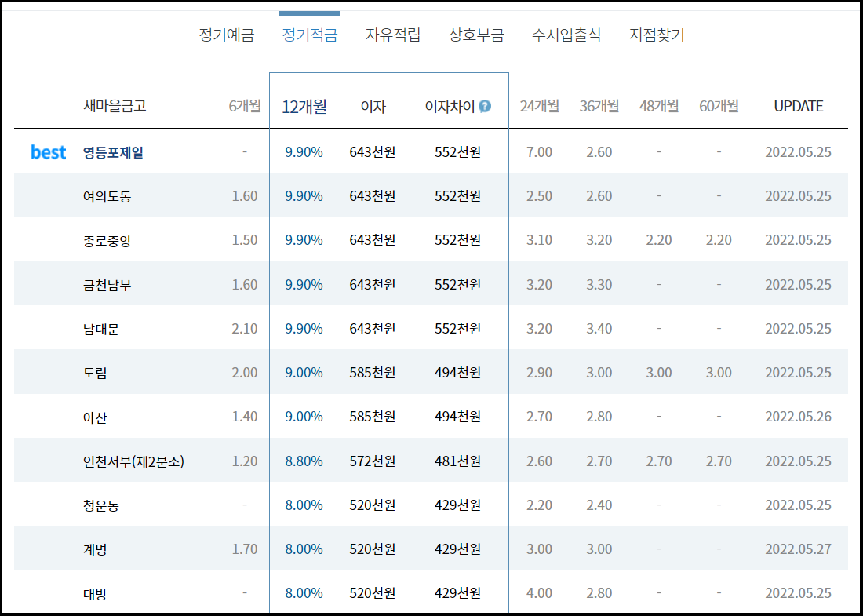Viewport: 863px width, 616px height.
Task: Click 429천원 difference in 계명 row
Action: (457, 549)
